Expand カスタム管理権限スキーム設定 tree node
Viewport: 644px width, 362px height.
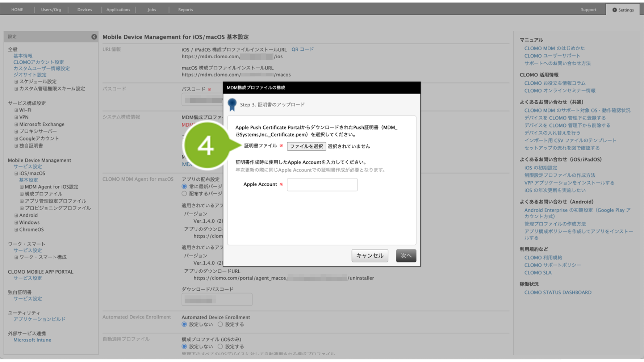tap(16, 89)
